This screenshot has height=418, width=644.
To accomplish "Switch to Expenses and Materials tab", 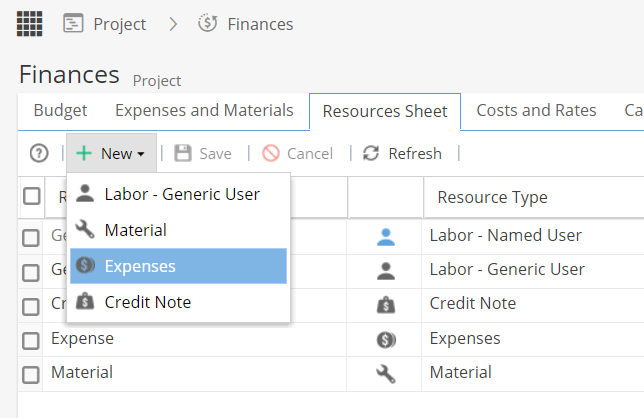I will [204, 110].
